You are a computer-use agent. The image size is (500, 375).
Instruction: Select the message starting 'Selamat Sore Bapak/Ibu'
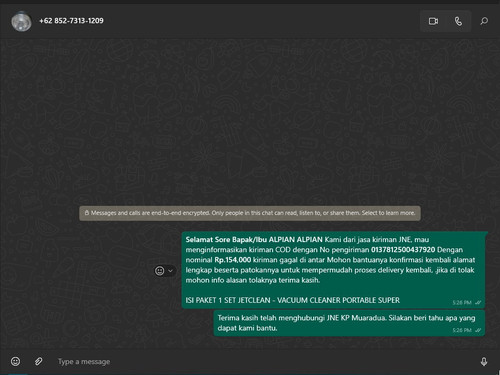(x=334, y=270)
